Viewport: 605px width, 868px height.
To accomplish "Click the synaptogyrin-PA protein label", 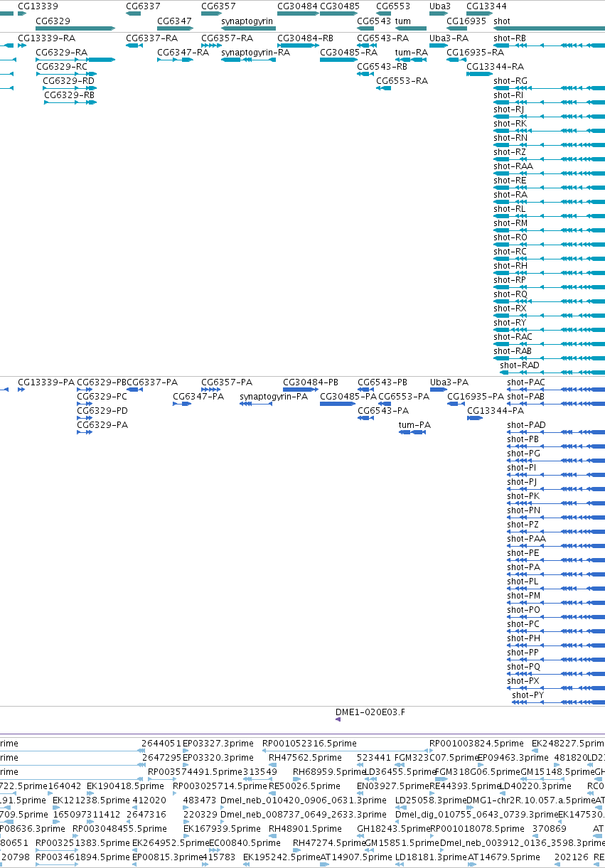I will pyautogui.click(x=274, y=397).
